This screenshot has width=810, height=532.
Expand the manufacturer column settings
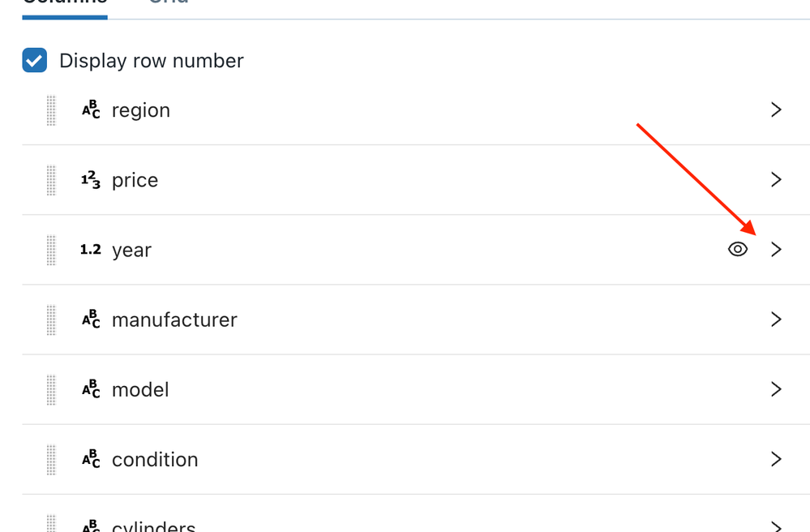pos(776,320)
